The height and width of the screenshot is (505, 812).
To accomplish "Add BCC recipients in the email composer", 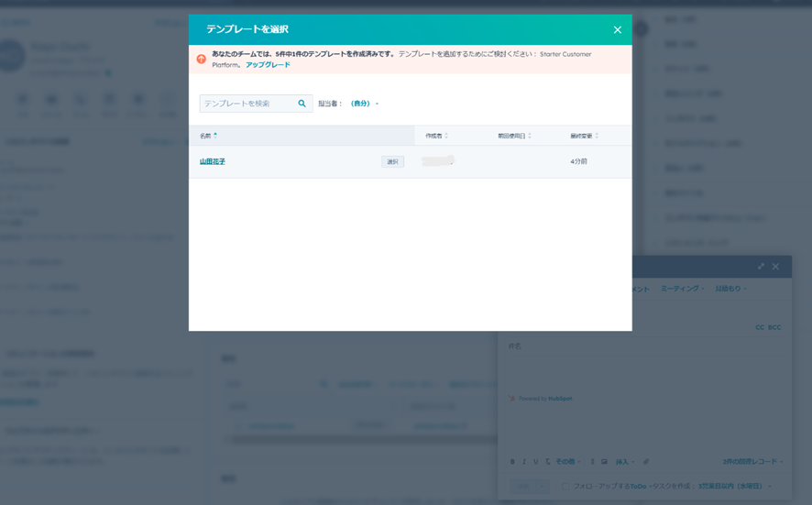I will tap(774, 327).
